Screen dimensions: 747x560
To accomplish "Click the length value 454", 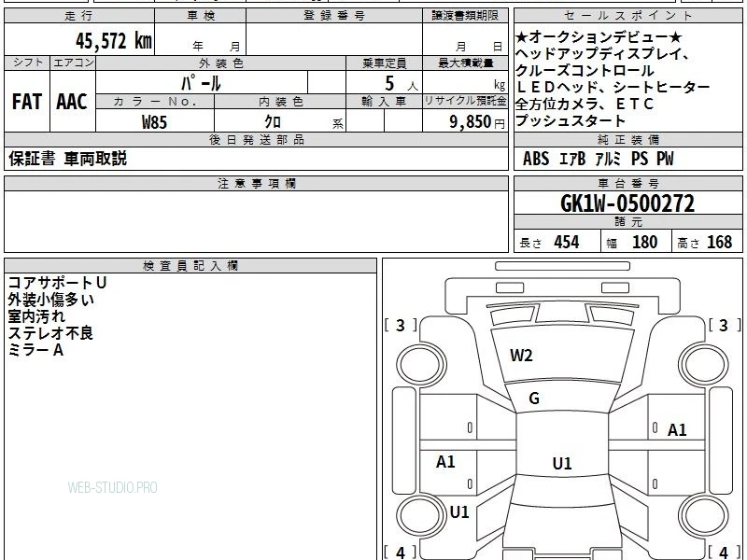I will click(567, 242).
